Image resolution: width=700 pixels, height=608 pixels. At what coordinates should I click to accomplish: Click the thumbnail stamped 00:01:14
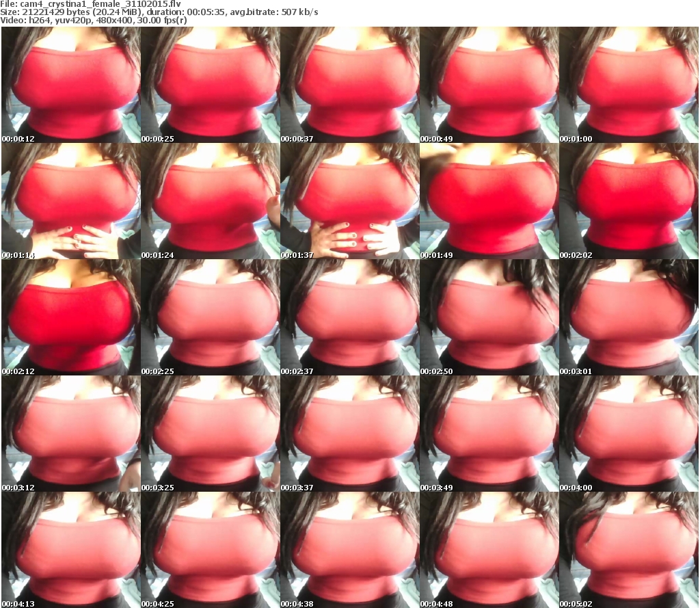(71, 201)
